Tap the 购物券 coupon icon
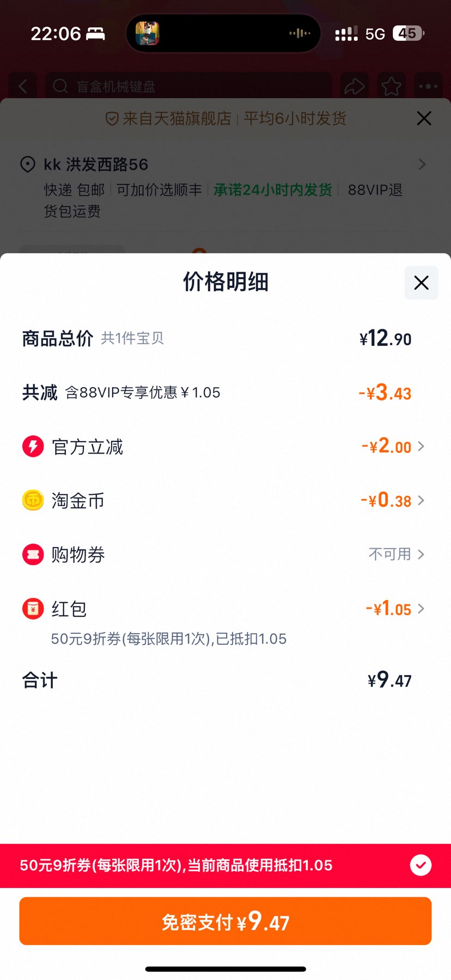451x980 pixels. click(x=33, y=554)
